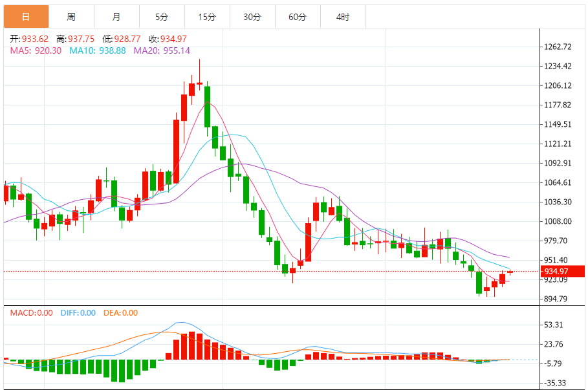
Task: Click the last candlestick at the chart's right end
Action: click(510, 272)
